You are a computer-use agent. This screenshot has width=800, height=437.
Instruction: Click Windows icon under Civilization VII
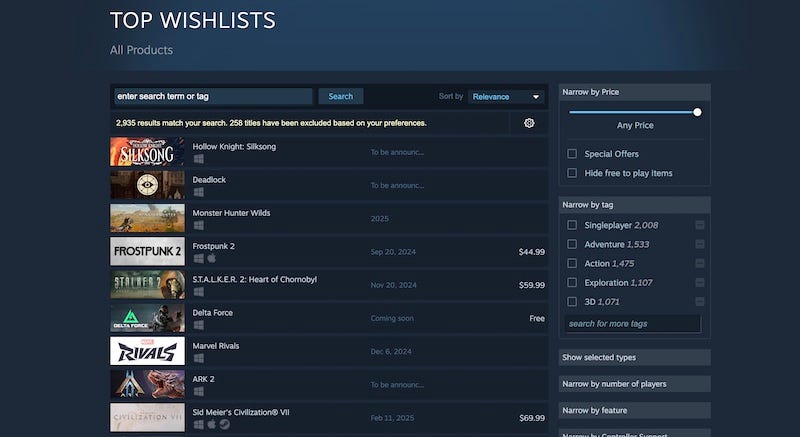(198, 425)
